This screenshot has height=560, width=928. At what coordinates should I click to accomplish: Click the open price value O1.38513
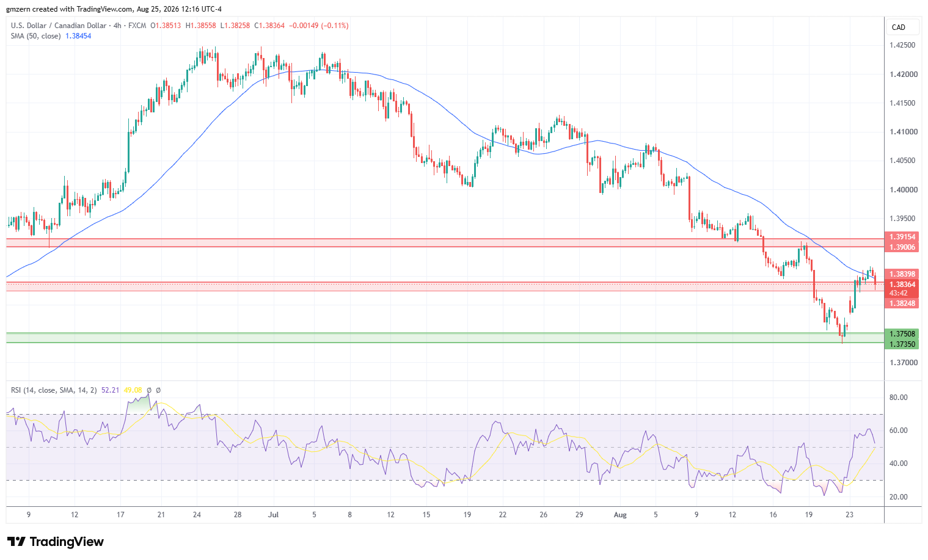coord(166,26)
